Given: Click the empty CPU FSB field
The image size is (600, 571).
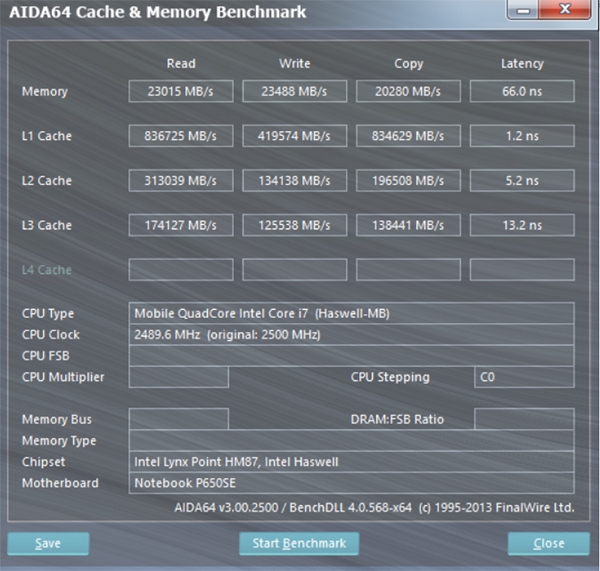Looking at the screenshot, I should [351, 356].
